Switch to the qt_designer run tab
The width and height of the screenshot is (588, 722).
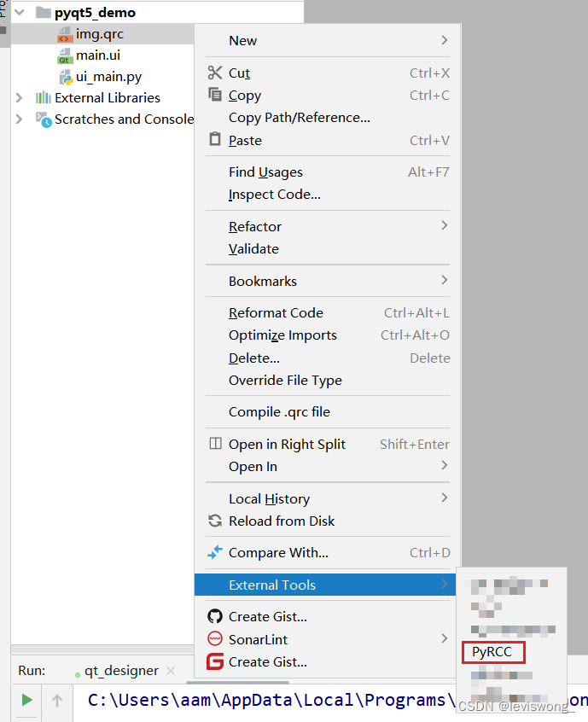click(119, 671)
